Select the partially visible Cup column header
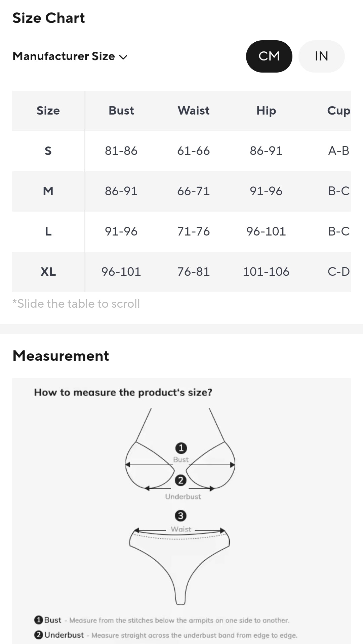363x644 pixels. 338,111
